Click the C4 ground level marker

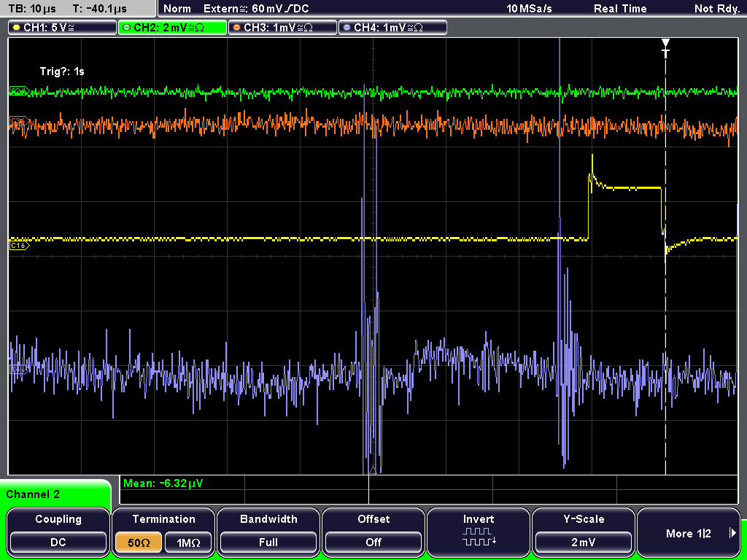(x=20, y=369)
